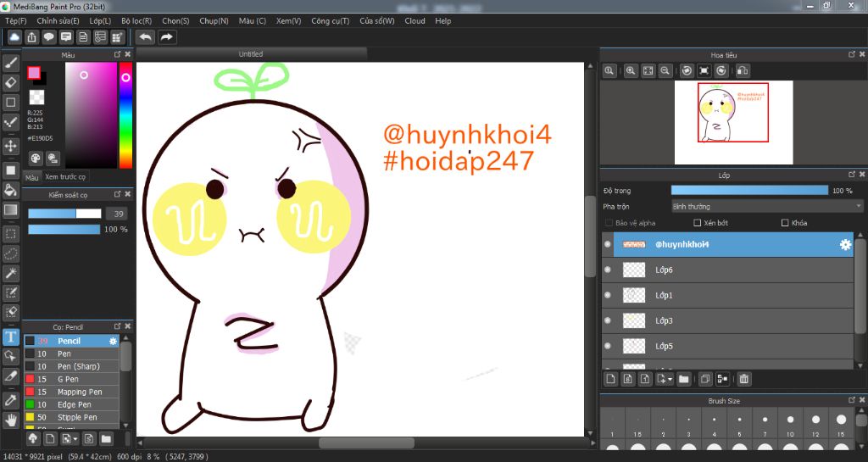Click the Cloud icon in top toolbar
The width and height of the screenshot is (868, 462).
pyautogui.click(x=14, y=37)
